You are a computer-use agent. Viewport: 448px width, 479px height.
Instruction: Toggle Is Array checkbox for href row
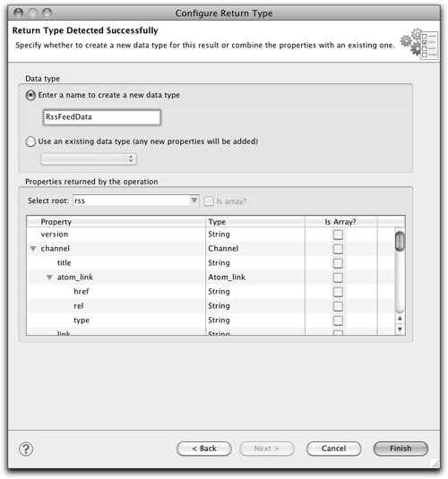[338, 292]
